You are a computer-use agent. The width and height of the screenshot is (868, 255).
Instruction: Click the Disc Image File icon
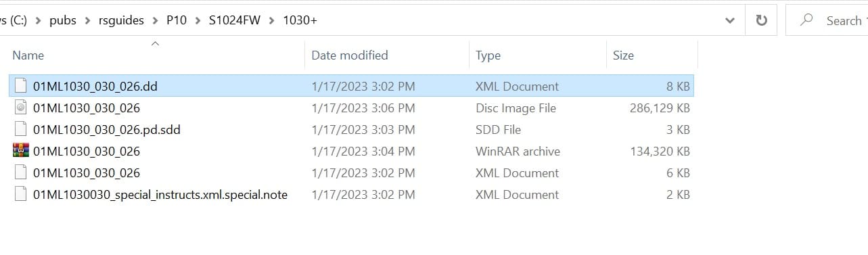21,108
